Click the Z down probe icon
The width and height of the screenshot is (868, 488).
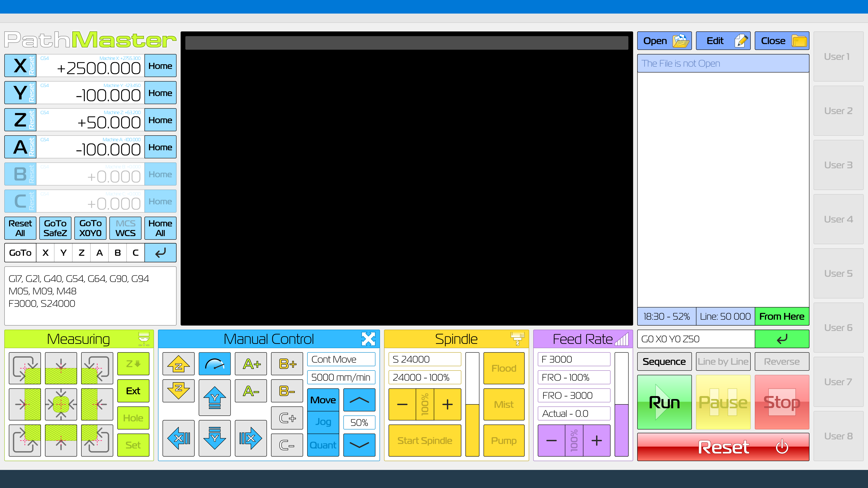click(x=133, y=364)
